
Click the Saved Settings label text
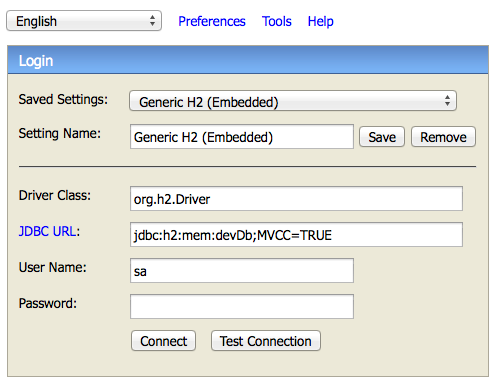[63, 99]
